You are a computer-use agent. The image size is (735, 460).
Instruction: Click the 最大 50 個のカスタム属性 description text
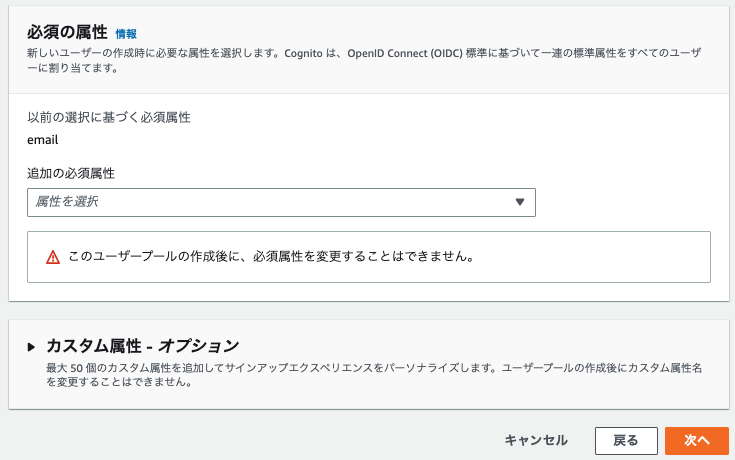[374, 375]
